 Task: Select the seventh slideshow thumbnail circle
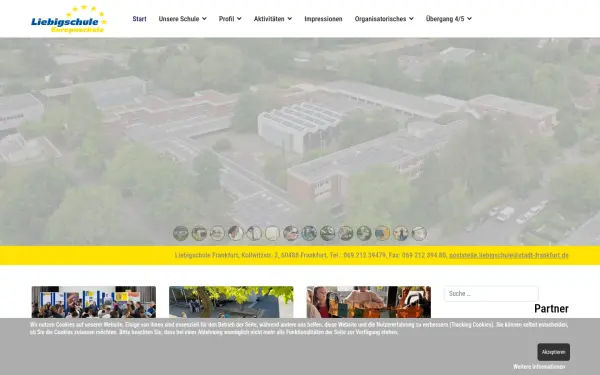[x=291, y=233]
